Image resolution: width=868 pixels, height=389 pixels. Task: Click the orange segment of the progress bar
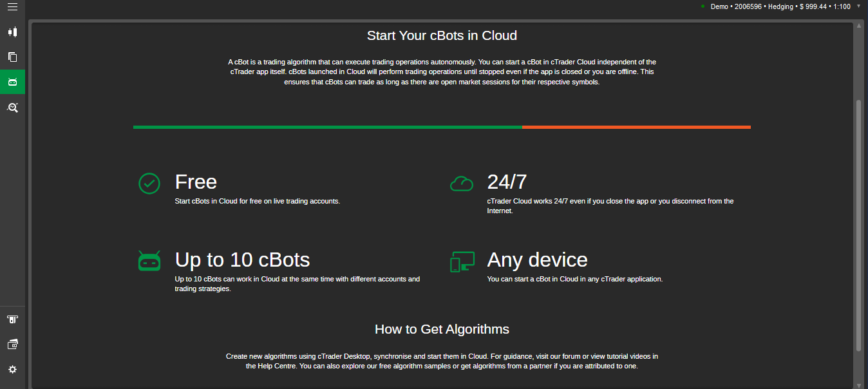[x=636, y=127]
